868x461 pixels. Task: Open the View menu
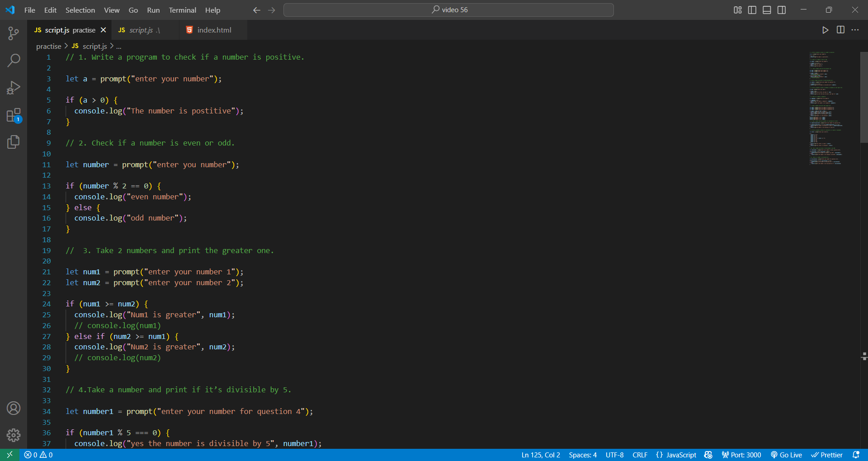[x=112, y=10]
